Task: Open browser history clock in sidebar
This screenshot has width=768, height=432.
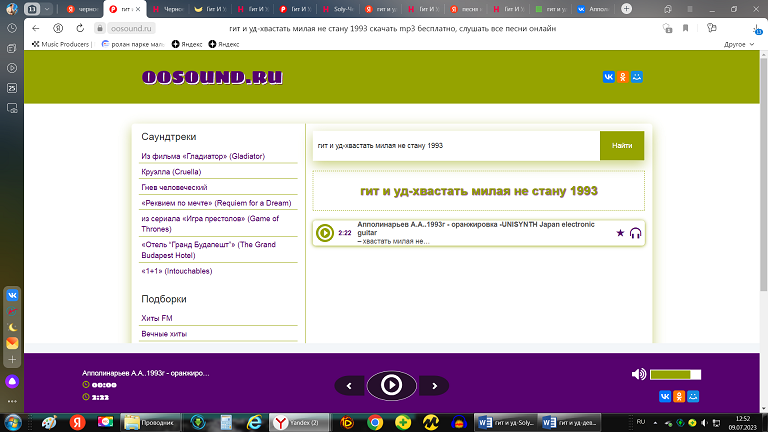Action: coord(12,28)
